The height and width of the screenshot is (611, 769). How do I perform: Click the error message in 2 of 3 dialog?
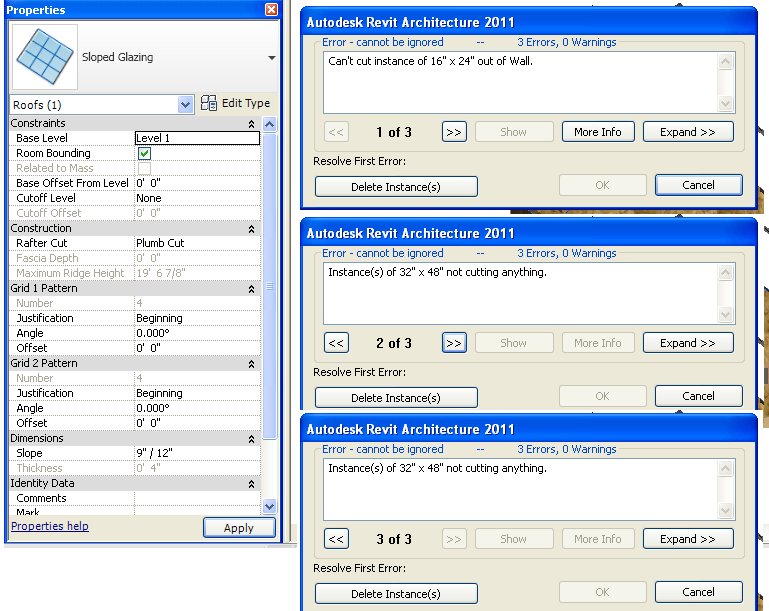pos(437,272)
